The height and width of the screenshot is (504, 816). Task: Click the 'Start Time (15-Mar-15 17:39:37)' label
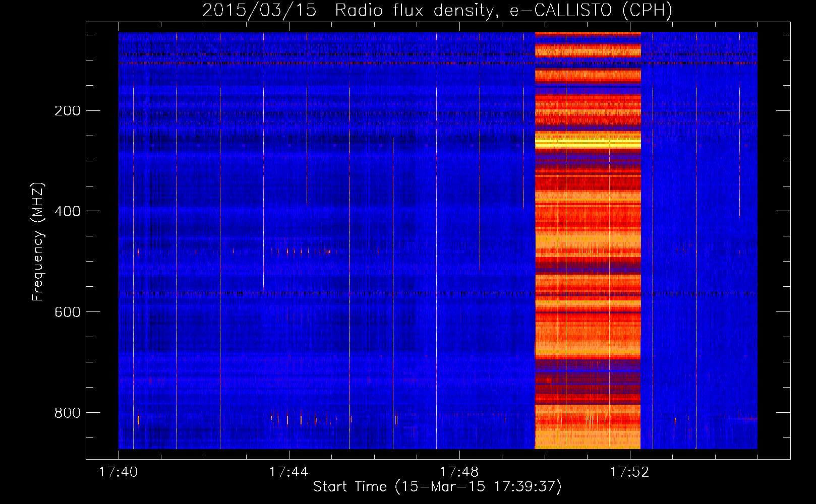pos(437,487)
